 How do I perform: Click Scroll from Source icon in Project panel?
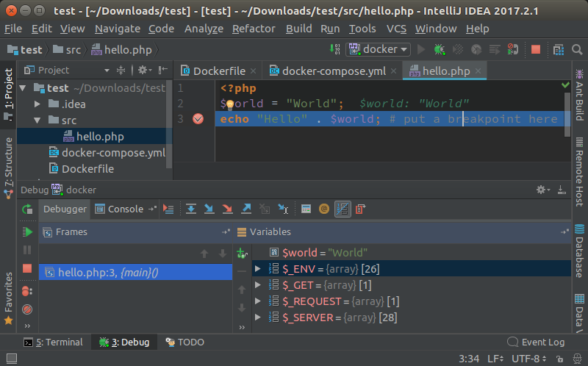121,70
